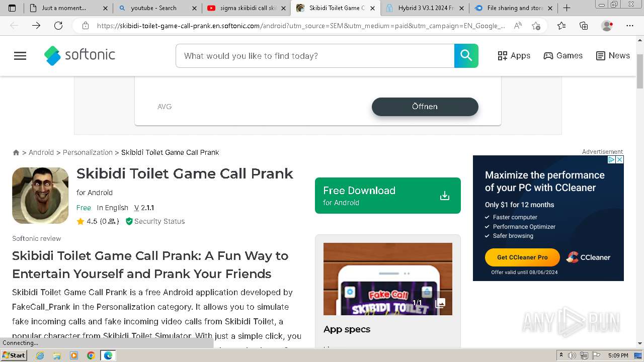This screenshot has width=644, height=362.
Task: Click the 'What would you like to find' search field
Action: (x=315, y=56)
